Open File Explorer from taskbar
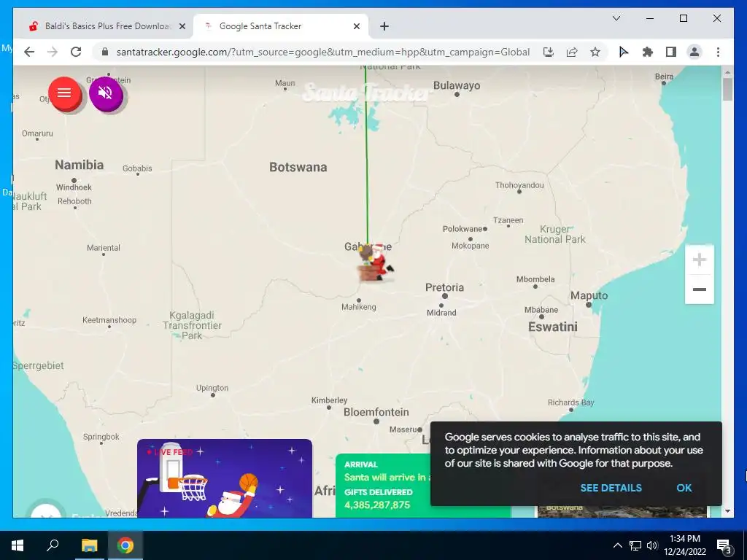The image size is (747, 560). pos(89,545)
